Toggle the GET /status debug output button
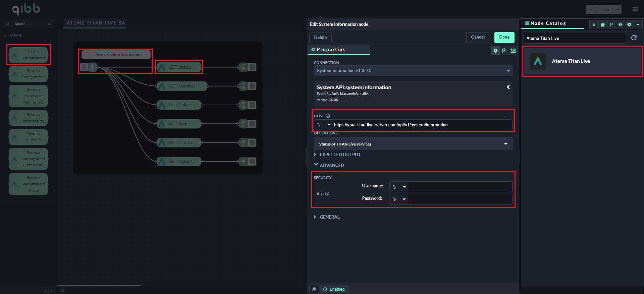 [253, 67]
